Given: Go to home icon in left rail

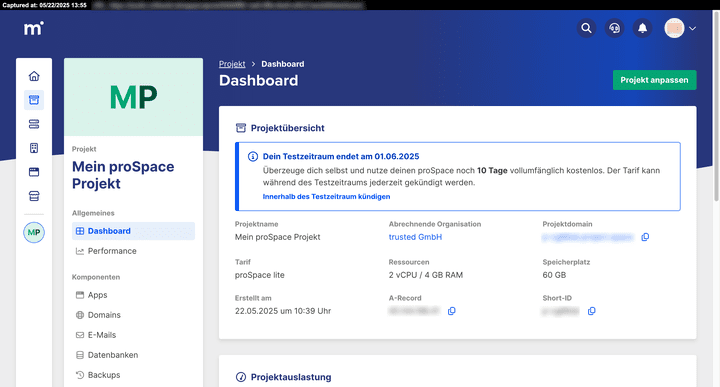Looking at the screenshot, I should pos(34,76).
